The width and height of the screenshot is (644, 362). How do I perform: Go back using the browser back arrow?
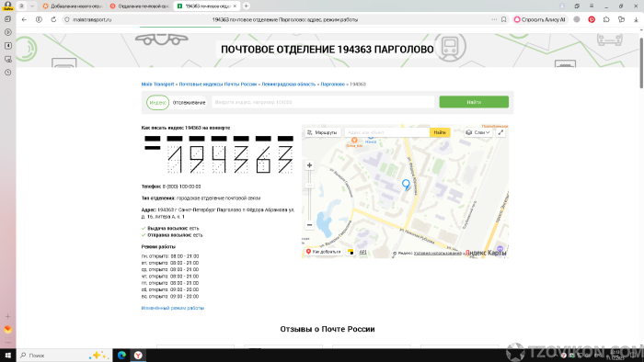(24, 19)
